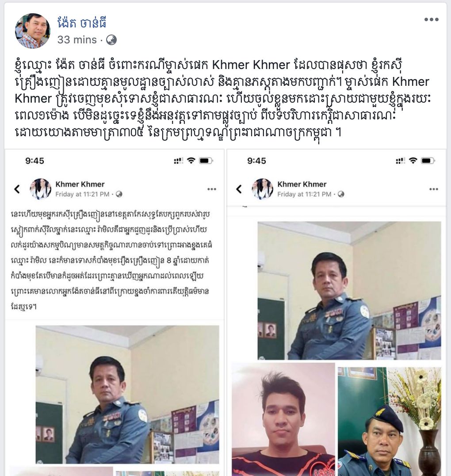Open the three-dot menu in the left screenshot
The height and width of the screenshot is (476, 451).
211,189
